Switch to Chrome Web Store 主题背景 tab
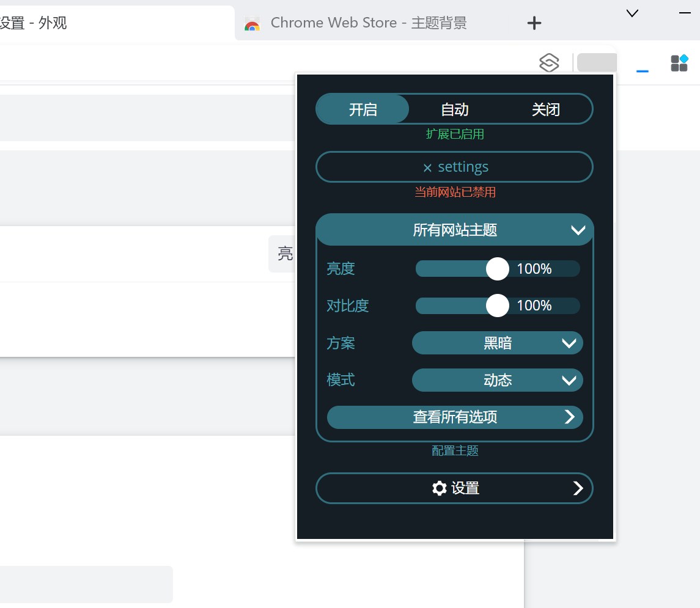The height and width of the screenshot is (608, 700). tap(369, 23)
